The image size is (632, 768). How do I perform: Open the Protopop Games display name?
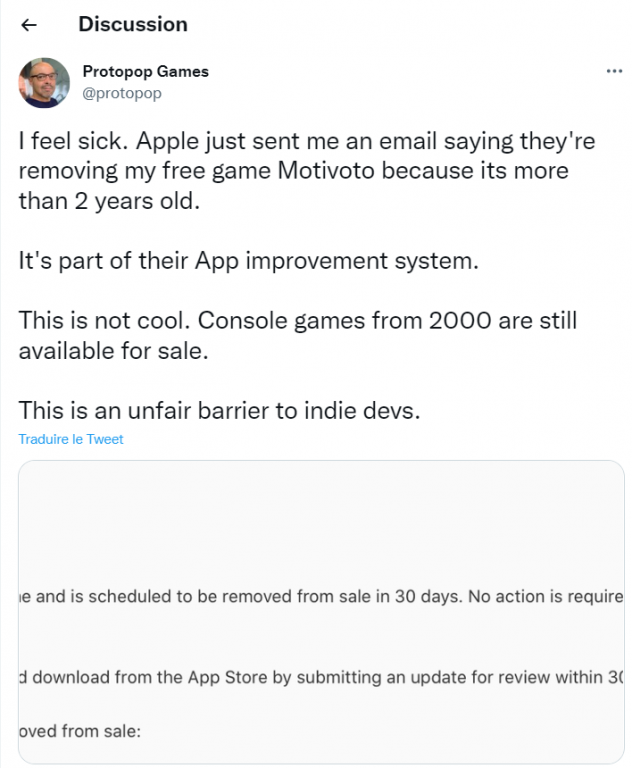(x=145, y=72)
